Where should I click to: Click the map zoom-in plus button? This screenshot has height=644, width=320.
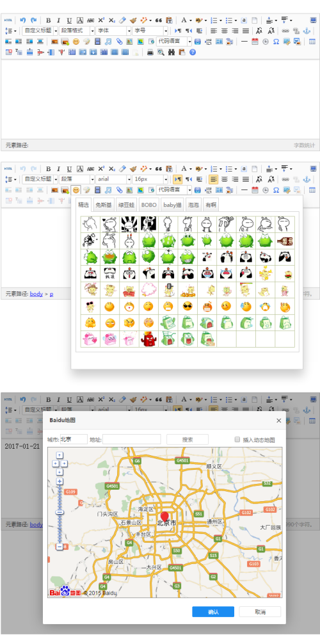(60, 481)
